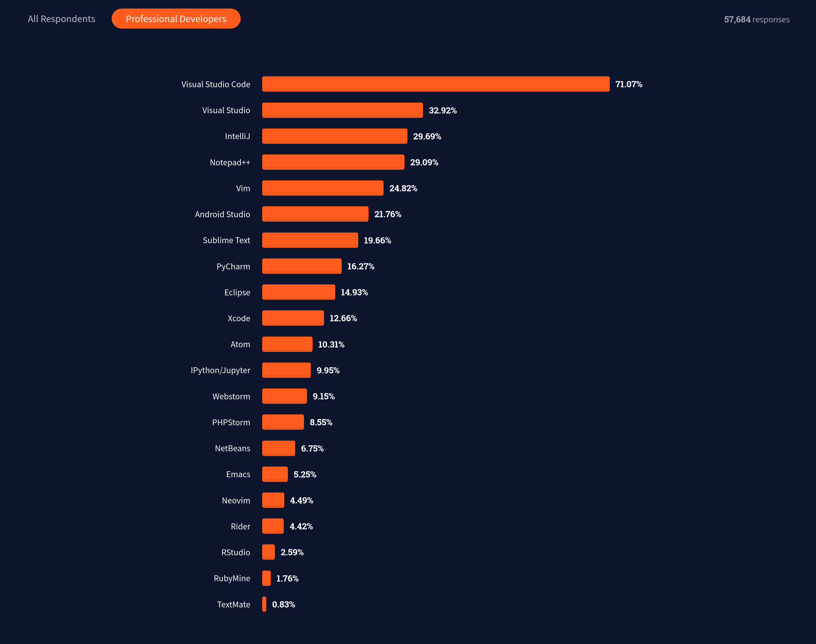Select the PHPStorm bar
The image size is (816, 644).
(283, 422)
